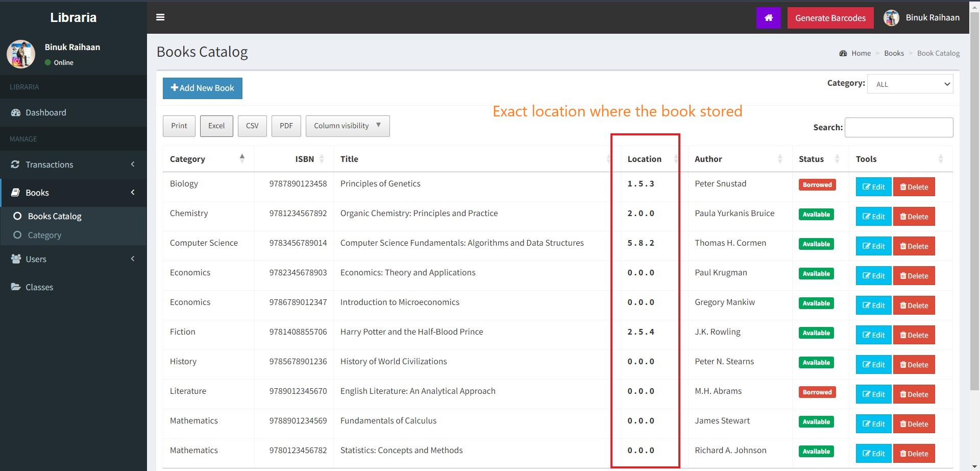Edit the Computer Science Fundamentals row
Viewport: 980px width, 471px height.
pyautogui.click(x=874, y=246)
